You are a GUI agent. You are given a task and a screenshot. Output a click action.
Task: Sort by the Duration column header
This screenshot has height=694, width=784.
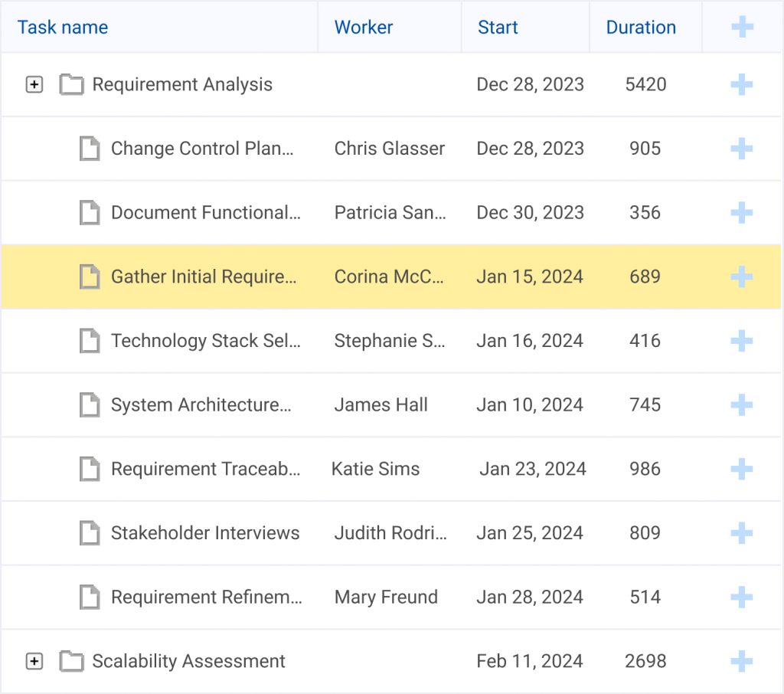[641, 27]
